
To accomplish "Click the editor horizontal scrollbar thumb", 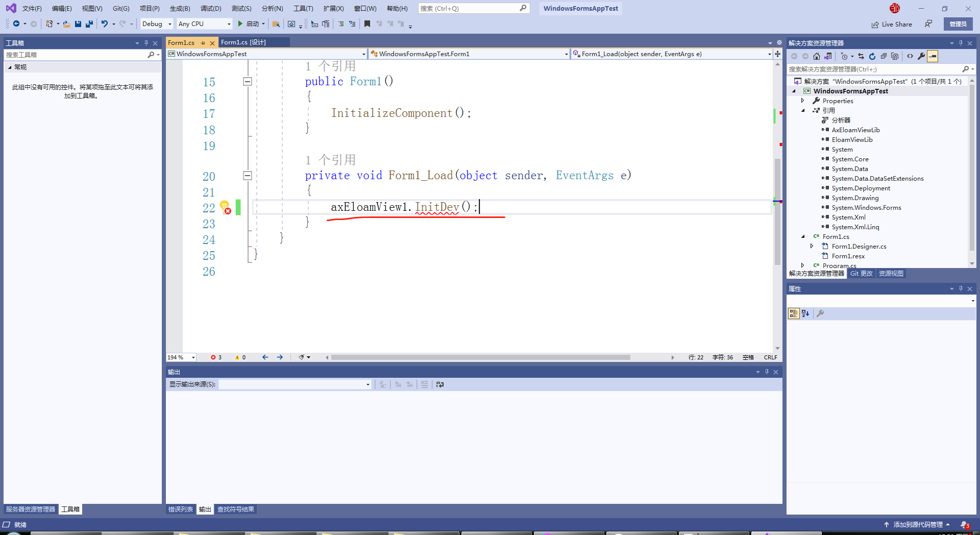I will 480,357.
